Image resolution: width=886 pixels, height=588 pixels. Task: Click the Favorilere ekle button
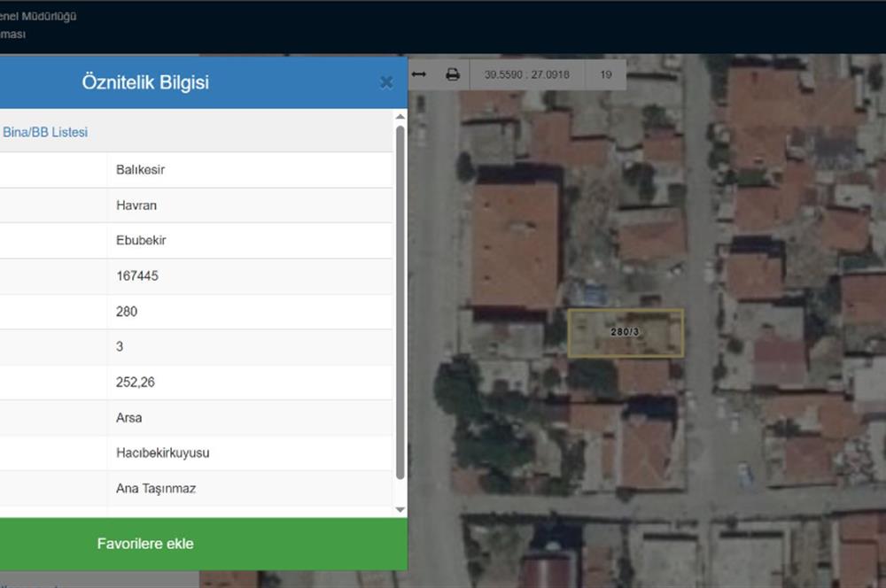point(145,544)
